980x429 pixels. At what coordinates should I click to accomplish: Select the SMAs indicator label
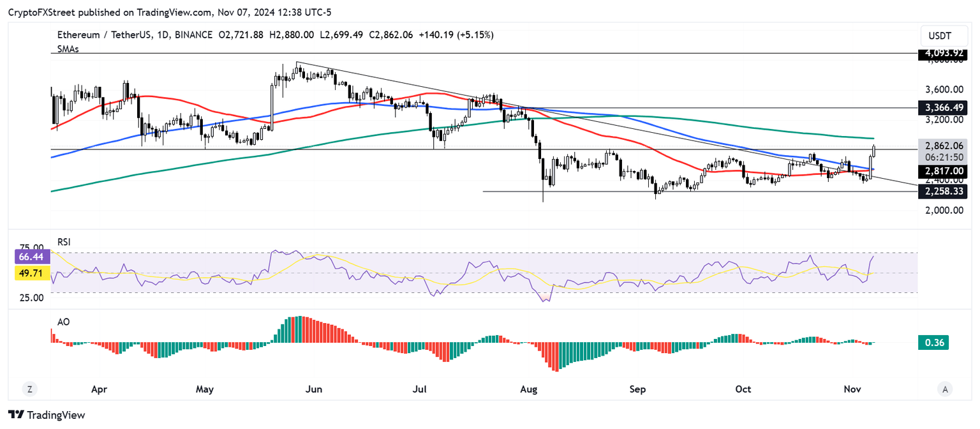68,49
